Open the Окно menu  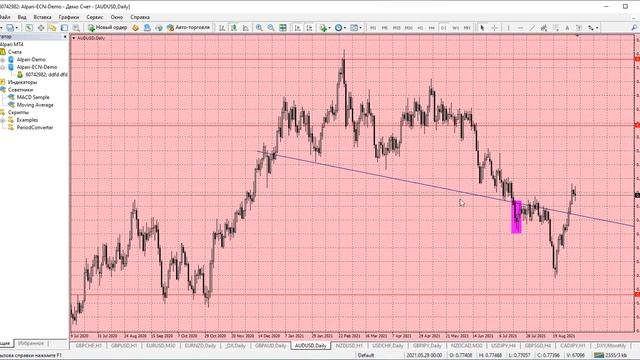[x=117, y=17]
